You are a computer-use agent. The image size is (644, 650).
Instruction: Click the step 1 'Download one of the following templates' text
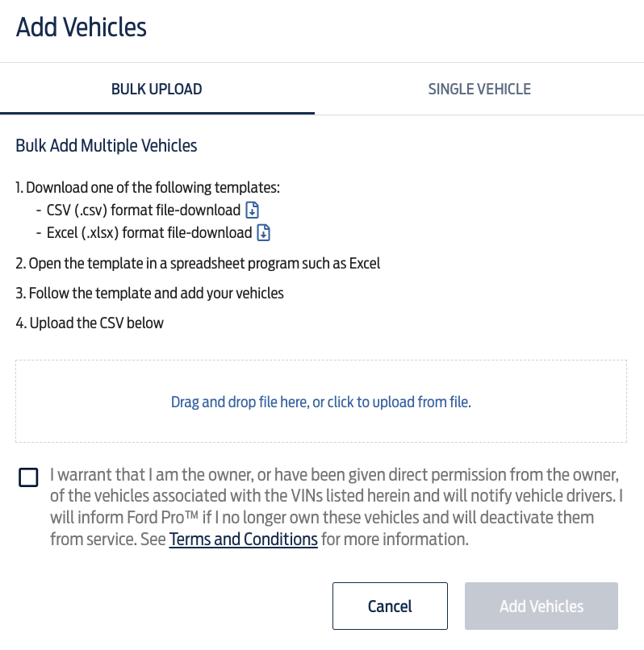tap(148, 188)
